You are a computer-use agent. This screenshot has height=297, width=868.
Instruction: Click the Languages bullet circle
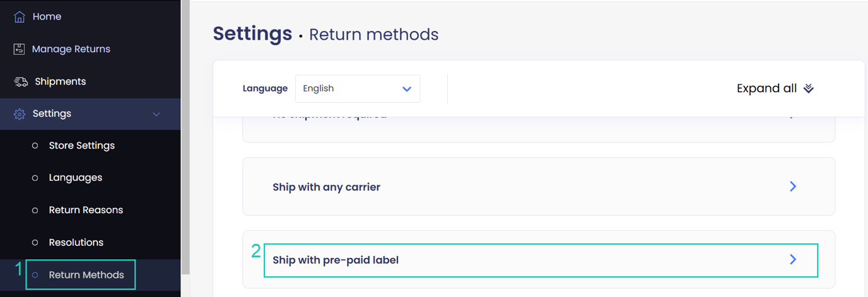tap(35, 178)
